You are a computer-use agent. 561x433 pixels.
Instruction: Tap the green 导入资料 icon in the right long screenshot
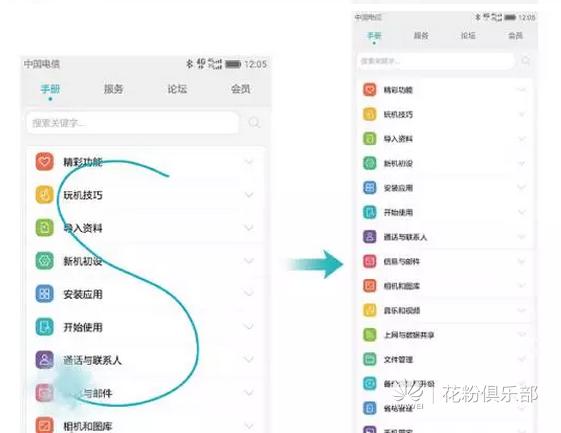[x=370, y=138]
